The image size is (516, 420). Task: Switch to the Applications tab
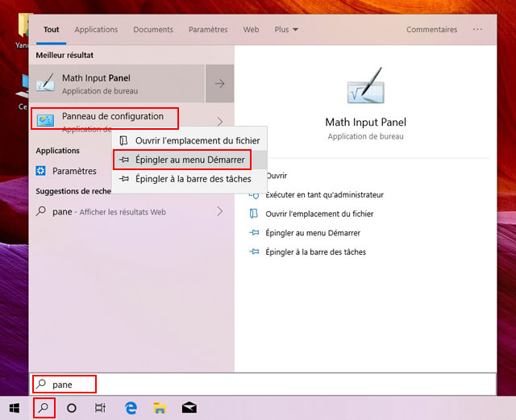point(96,30)
